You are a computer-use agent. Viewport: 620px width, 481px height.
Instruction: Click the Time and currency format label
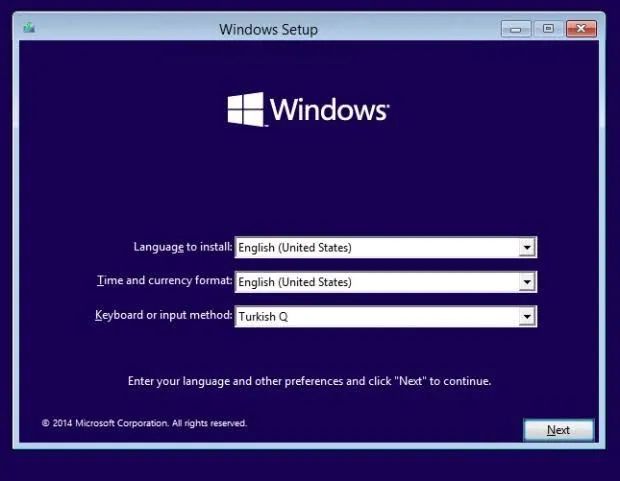pyautogui.click(x=164, y=280)
